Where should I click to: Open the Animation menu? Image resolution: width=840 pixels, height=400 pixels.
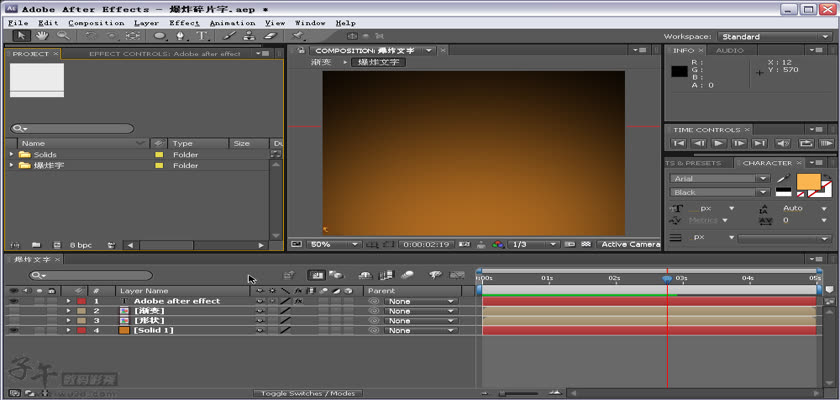[232, 23]
